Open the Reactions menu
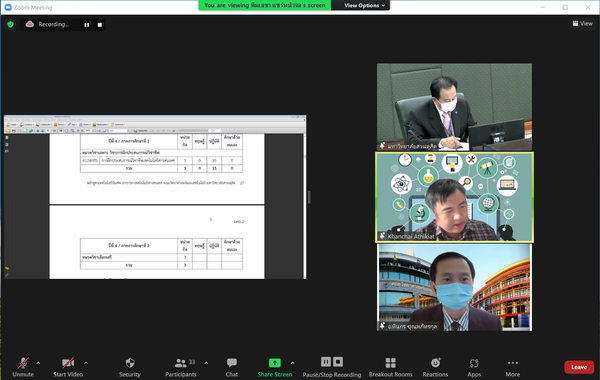Image resolution: width=600 pixels, height=380 pixels. pos(435,367)
